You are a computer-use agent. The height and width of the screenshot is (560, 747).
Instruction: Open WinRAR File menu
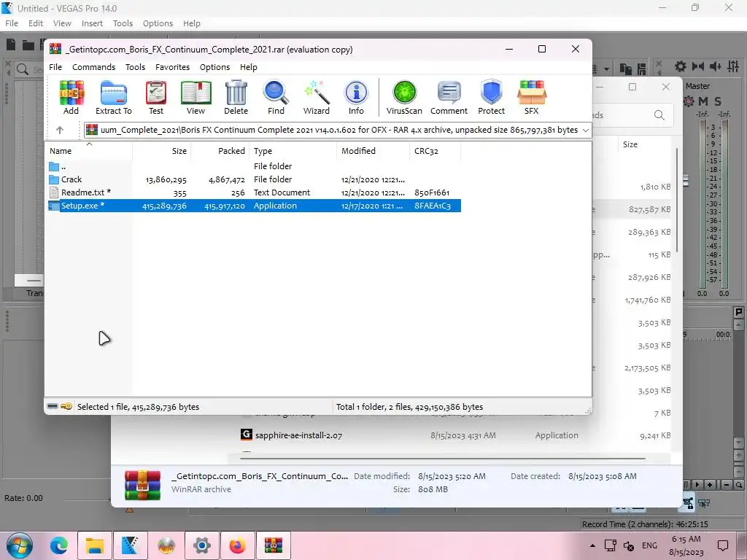click(x=55, y=67)
